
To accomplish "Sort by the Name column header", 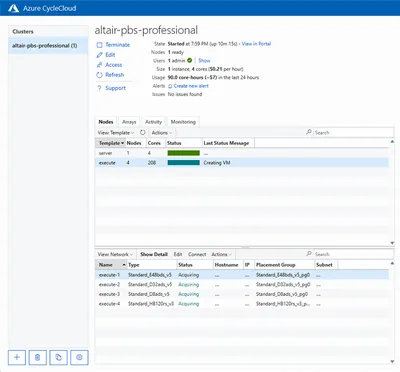I will coord(111,265).
